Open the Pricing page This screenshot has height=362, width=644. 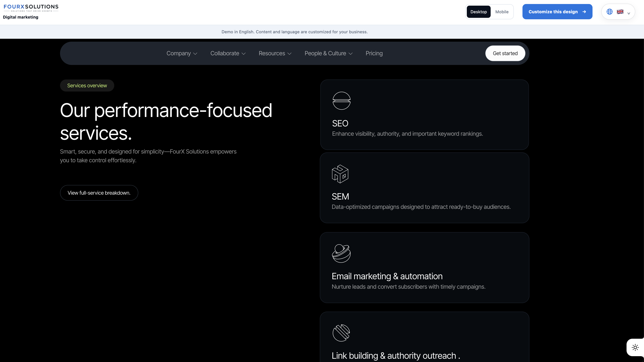pyautogui.click(x=374, y=53)
